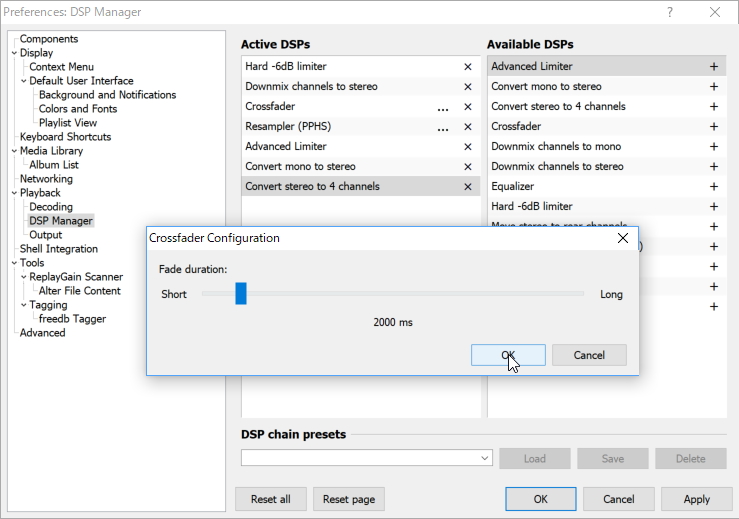739x519 pixels.
Task: Select Keyboard Shortcuts in preferences tree
Action: click(65, 137)
